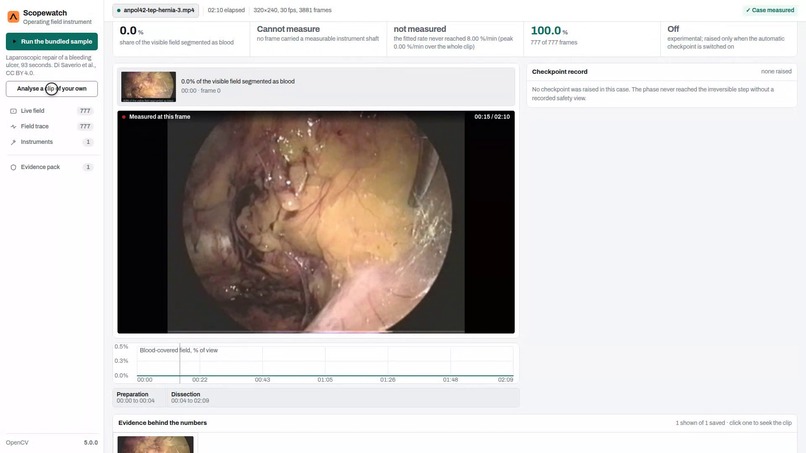Image resolution: width=806 pixels, height=453 pixels.
Task: Click the Checkpoint record heading
Action: coord(559,72)
